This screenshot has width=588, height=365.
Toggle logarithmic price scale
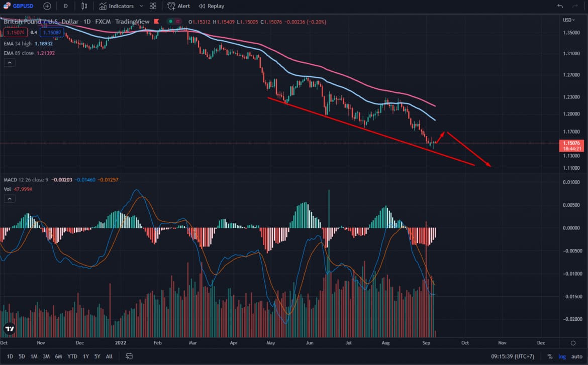click(x=562, y=356)
